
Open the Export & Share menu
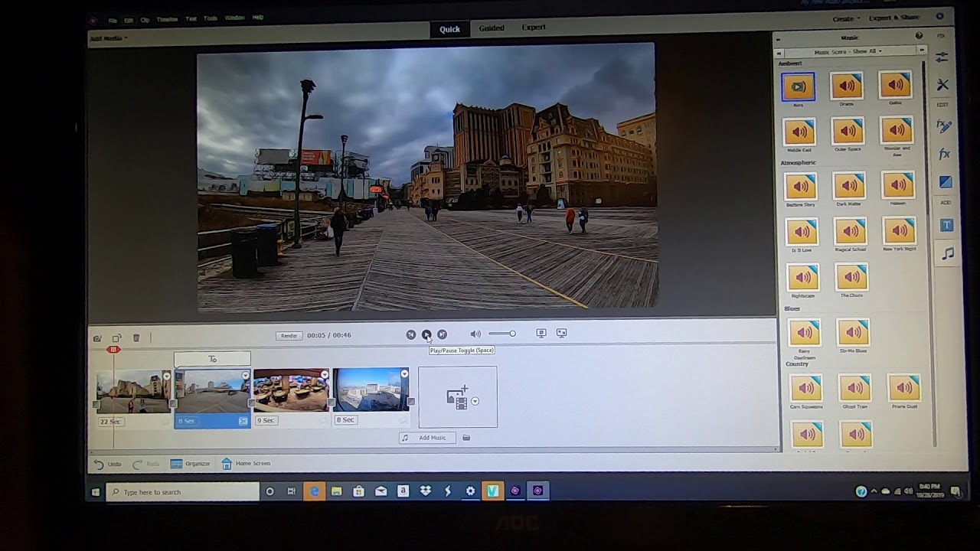point(893,18)
